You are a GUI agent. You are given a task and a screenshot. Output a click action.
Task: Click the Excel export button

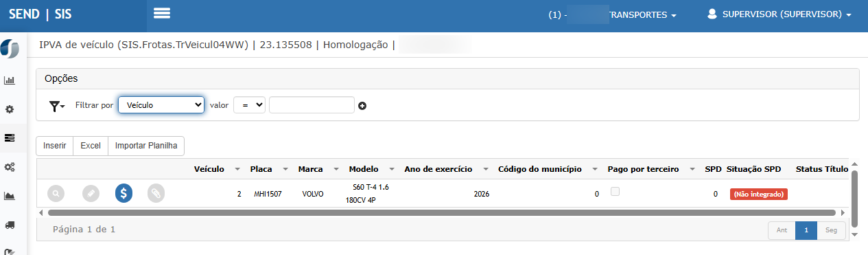(91, 146)
